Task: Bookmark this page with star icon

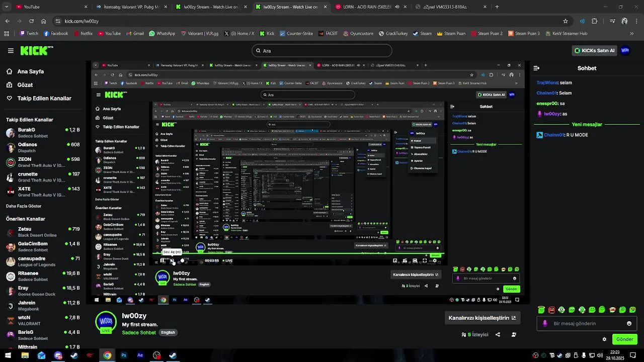Action: pyautogui.click(x=566, y=21)
